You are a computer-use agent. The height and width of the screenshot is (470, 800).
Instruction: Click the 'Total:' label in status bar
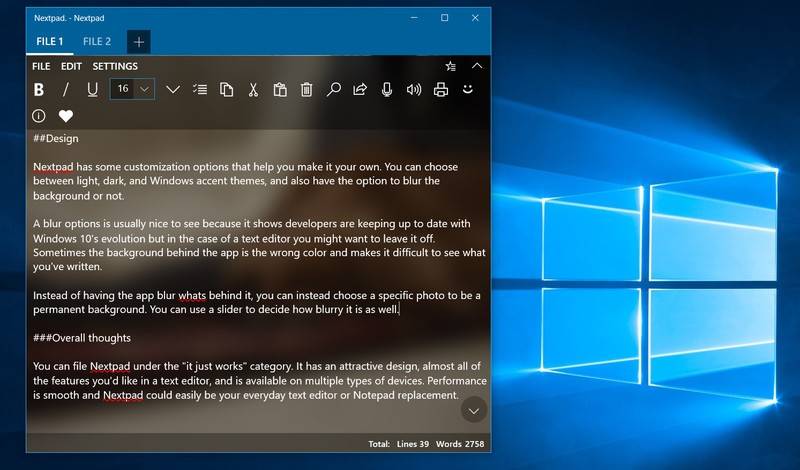(x=379, y=444)
